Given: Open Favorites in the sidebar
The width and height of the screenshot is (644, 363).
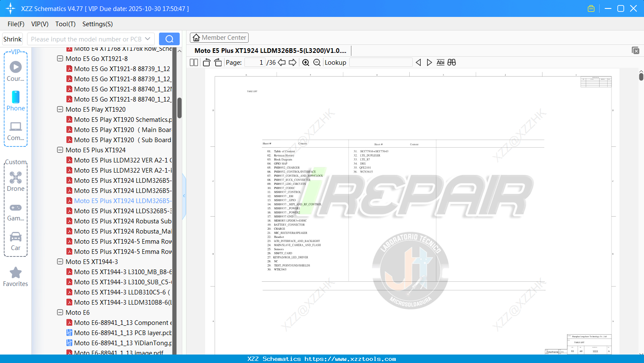Looking at the screenshot, I should pyautogui.click(x=16, y=277).
